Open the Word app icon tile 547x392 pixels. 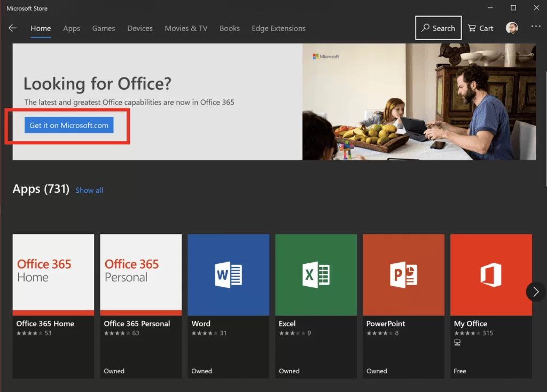coord(229,275)
